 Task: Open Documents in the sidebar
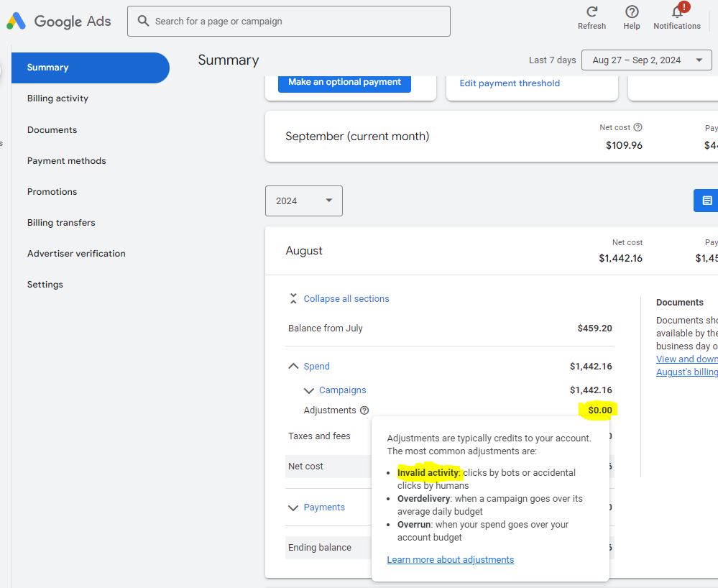tap(52, 129)
